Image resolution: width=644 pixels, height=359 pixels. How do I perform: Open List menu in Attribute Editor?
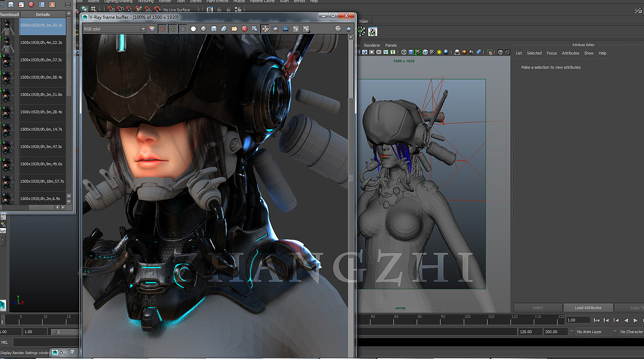(519, 53)
